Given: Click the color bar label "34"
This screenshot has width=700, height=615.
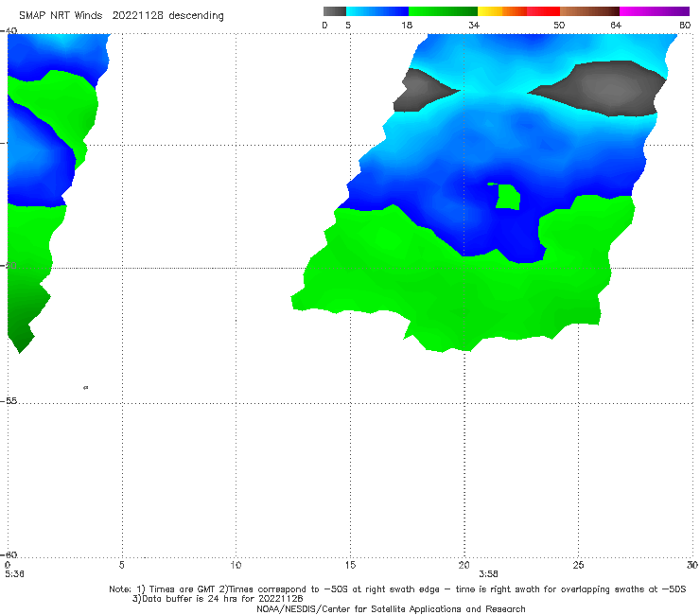Looking at the screenshot, I should [x=474, y=25].
